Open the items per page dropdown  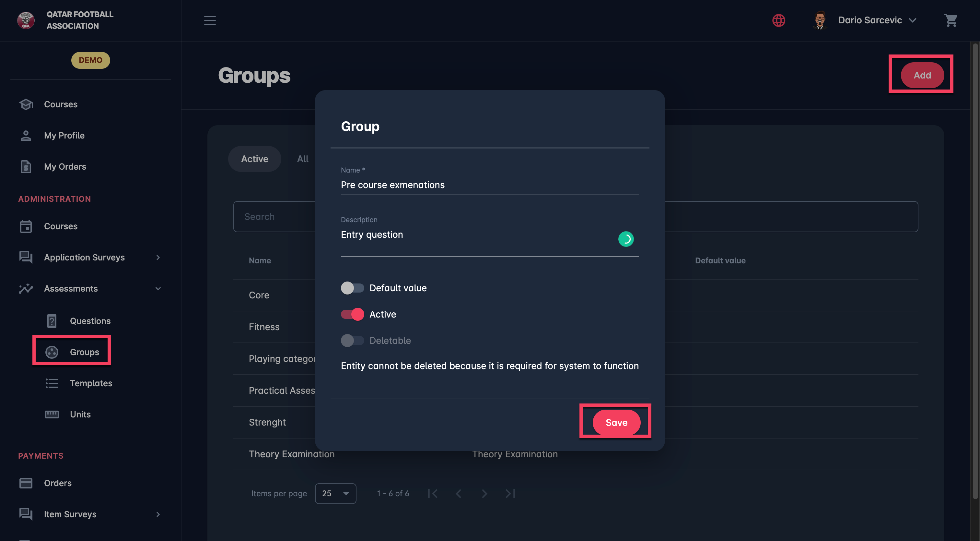(x=335, y=493)
